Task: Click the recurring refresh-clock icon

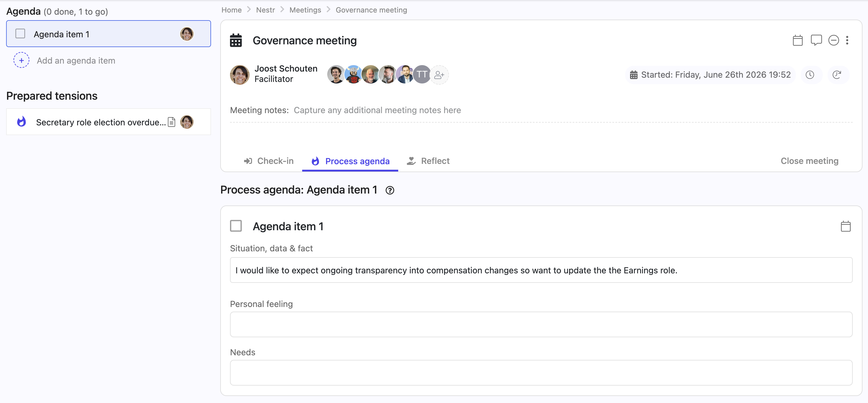Action: (837, 75)
